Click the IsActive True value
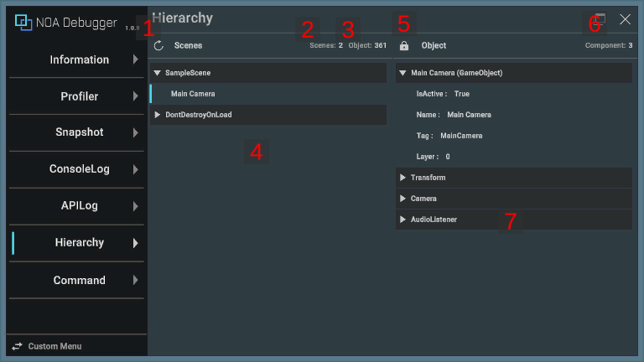Image resolution: width=644 pixels, height=362 pixels. point(462,94)
